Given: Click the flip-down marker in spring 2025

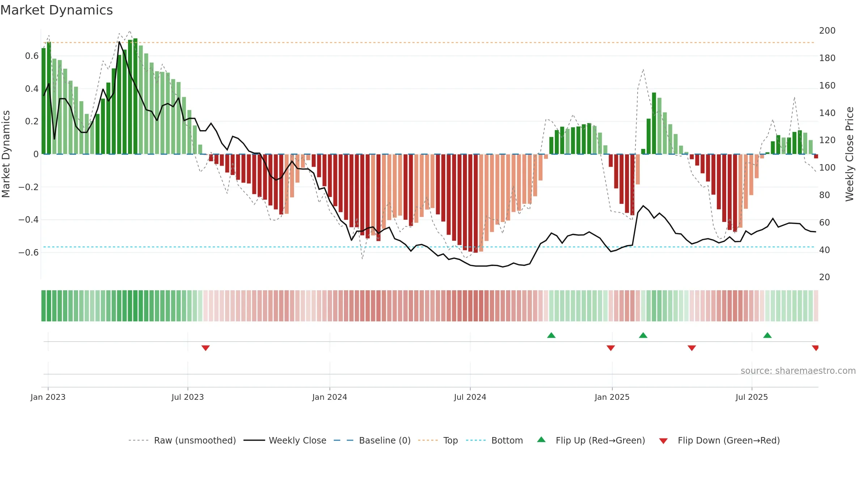Looking at the screenshot, I should pos(692,348).
